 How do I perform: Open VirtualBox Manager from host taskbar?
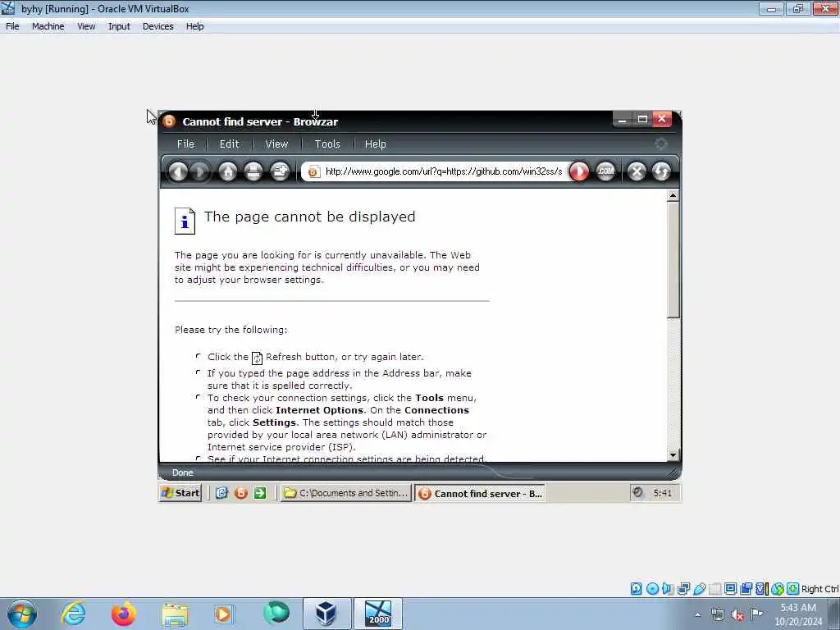pos(326,614)
